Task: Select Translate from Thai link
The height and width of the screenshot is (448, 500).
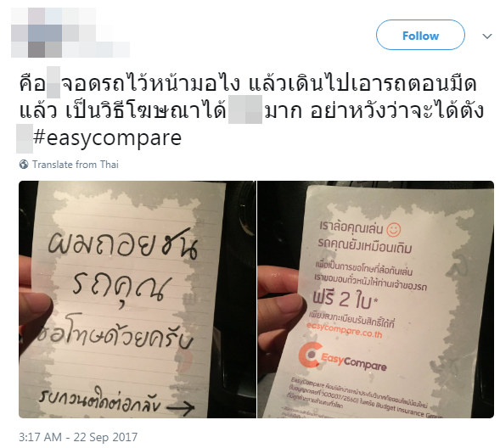Action: pyautogui.click(x=76, y=165)
